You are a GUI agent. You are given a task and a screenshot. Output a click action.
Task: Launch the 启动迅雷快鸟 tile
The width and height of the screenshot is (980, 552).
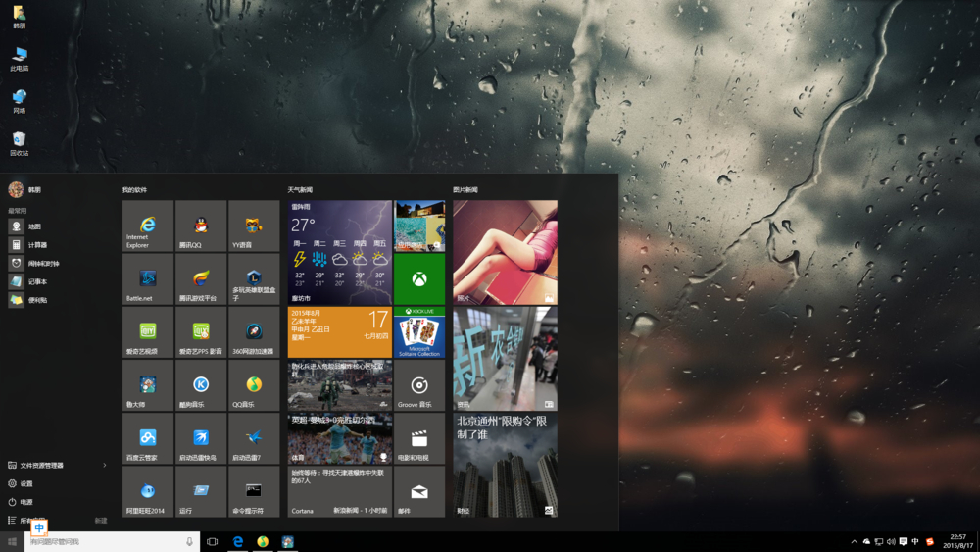tap(201, 438)
